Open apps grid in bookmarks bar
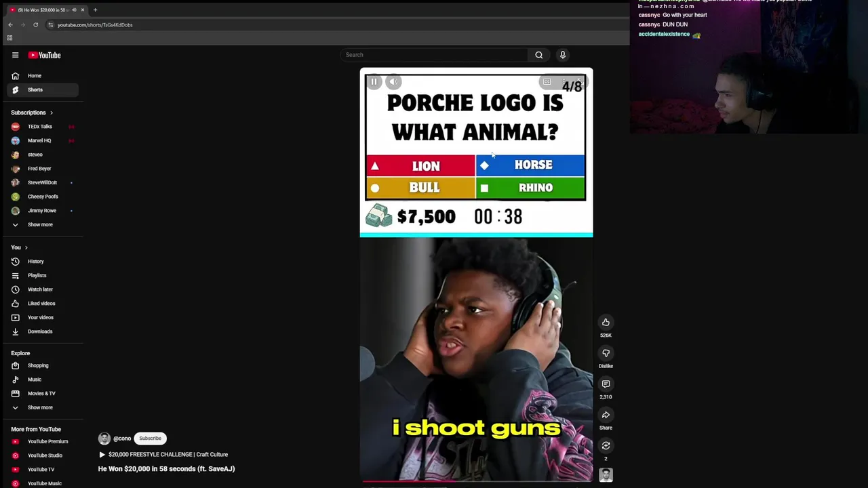The width and height of the screenshot is (868, 488). (9, 38)
